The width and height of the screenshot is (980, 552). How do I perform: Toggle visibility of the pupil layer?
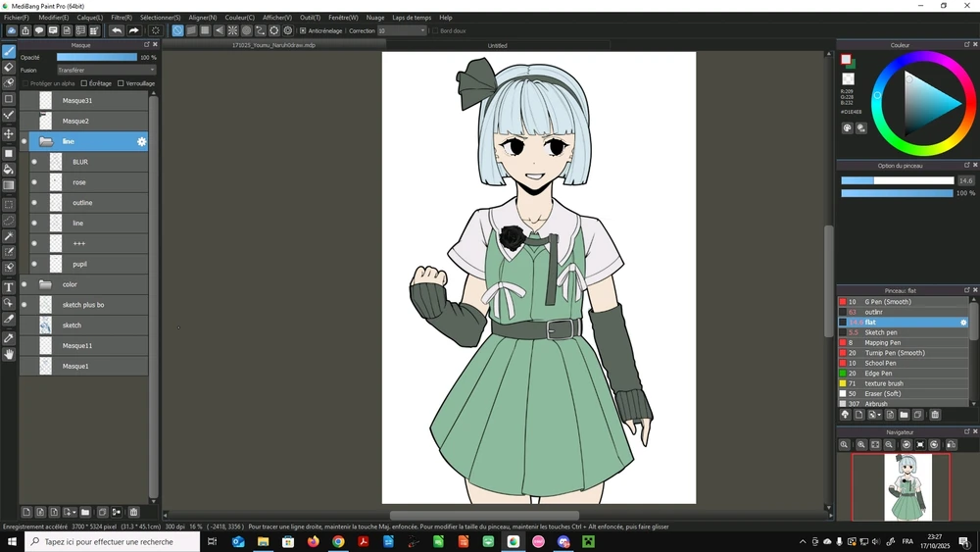pos(34,264)
